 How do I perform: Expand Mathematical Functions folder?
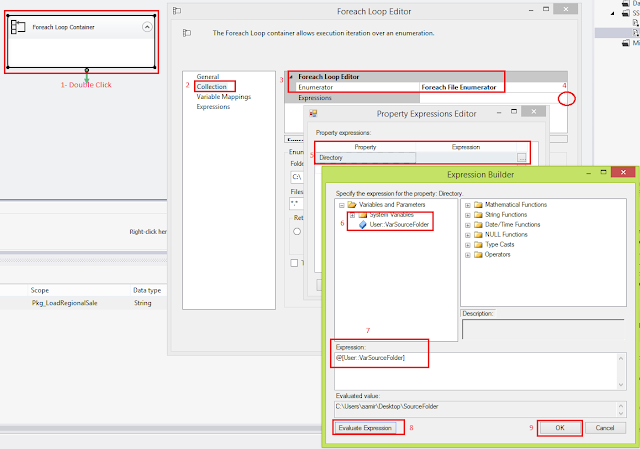468,205
